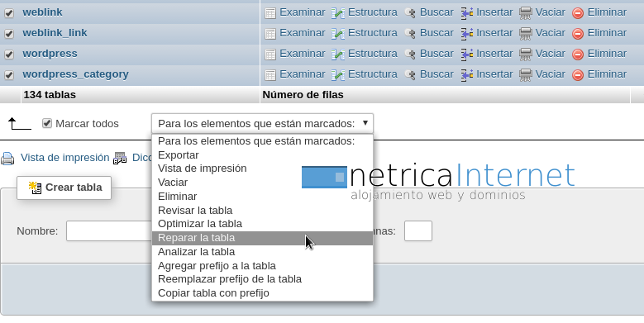Click the Buscar icon in weblink_link row
The height and width of the screenshot is (323, 644).
pyautogui.click(x=410, y=34)
